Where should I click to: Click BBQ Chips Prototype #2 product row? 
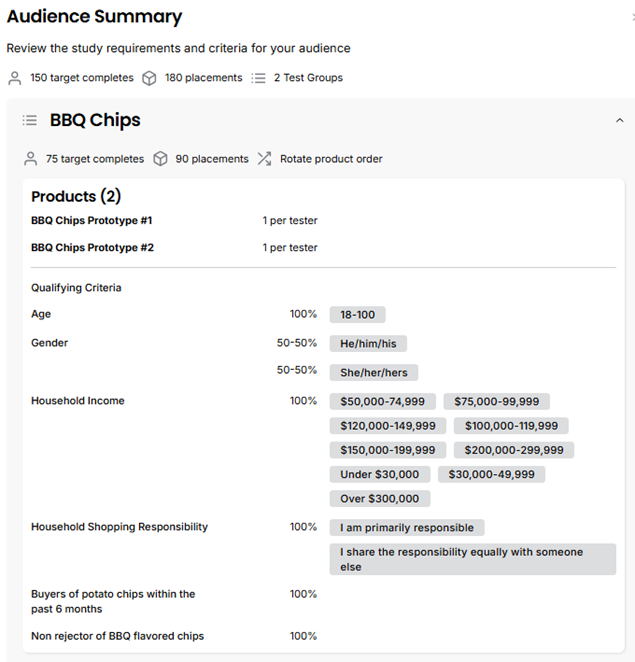pyautogui.click(x=92, y=248)
